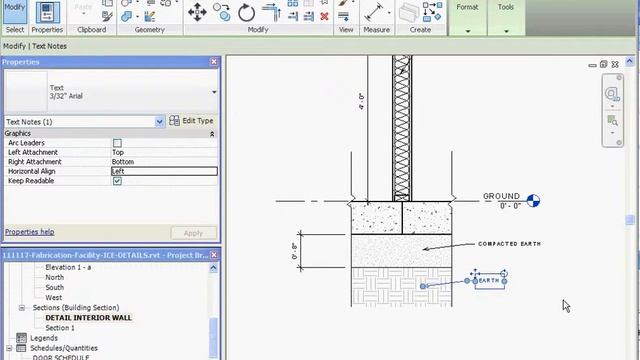
Task: Select Elevation 1 - a view
Action: point(68,267)
